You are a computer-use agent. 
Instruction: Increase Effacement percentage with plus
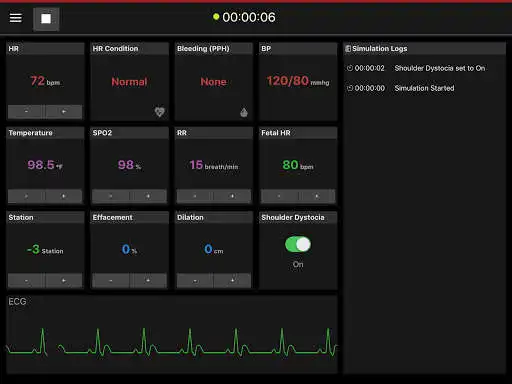pos(148,280)
